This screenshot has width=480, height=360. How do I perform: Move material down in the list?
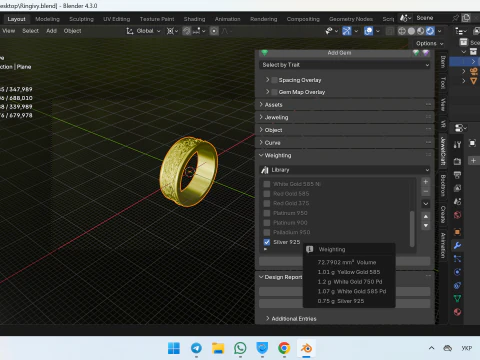pyautogui.click(x=426, y=226)
